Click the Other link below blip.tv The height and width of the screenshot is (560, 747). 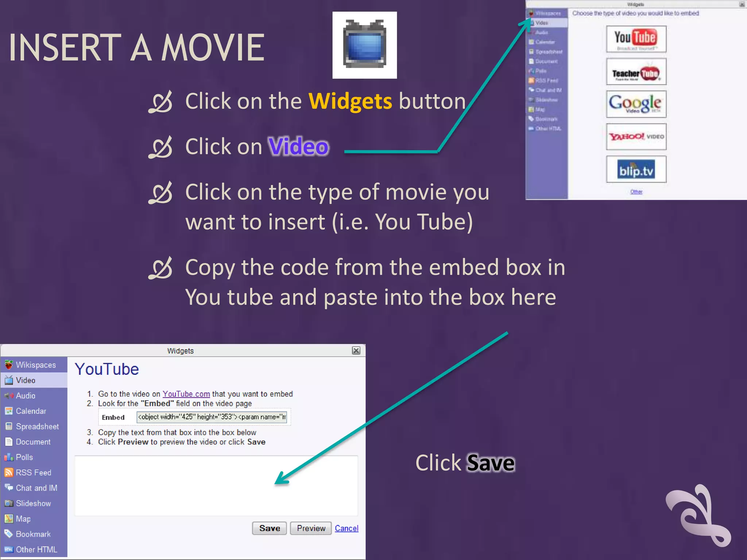pyautogui.click(x=636, y=192)
